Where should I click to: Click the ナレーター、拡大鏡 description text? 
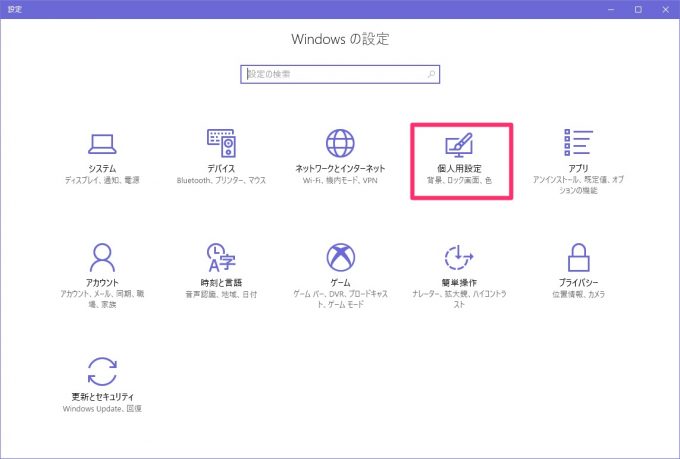click(x=459, y=299)
